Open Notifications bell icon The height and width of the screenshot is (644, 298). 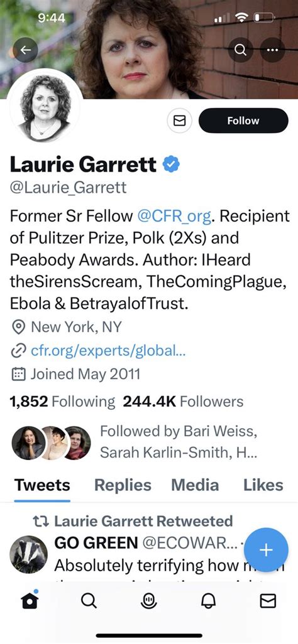[x=208, y=601]
